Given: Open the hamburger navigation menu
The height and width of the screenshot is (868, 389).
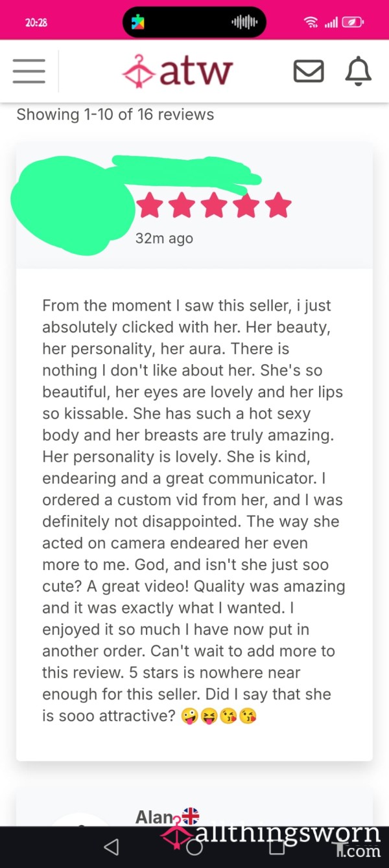Looking at the screenshot, I should pyautogui.click(x=29, y=71).
